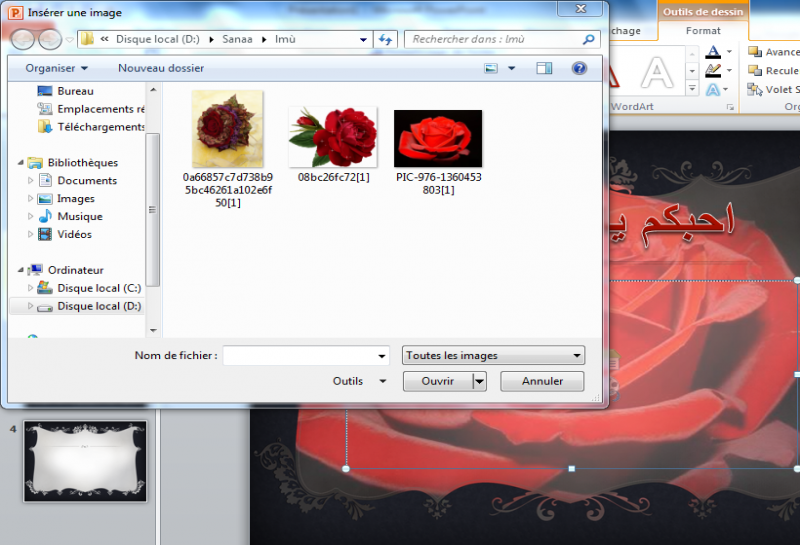Collapse the Bibliothèques tree node
800x545 pixels.
22,163
